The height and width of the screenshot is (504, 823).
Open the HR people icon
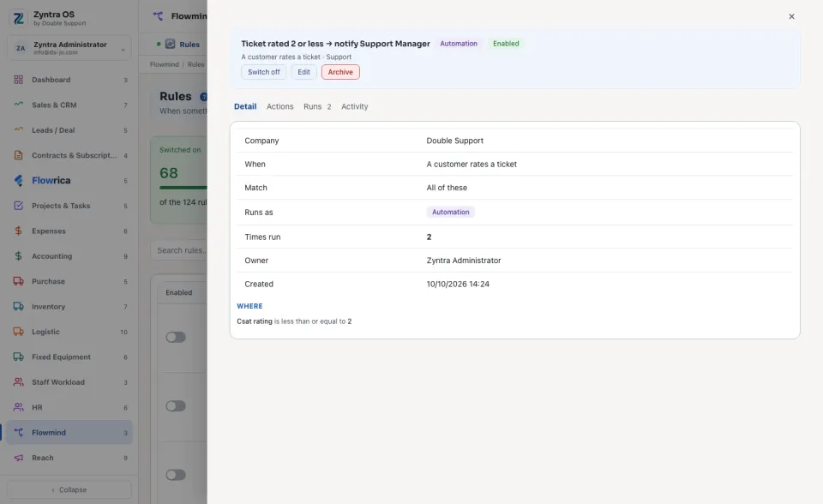(18, 407)
